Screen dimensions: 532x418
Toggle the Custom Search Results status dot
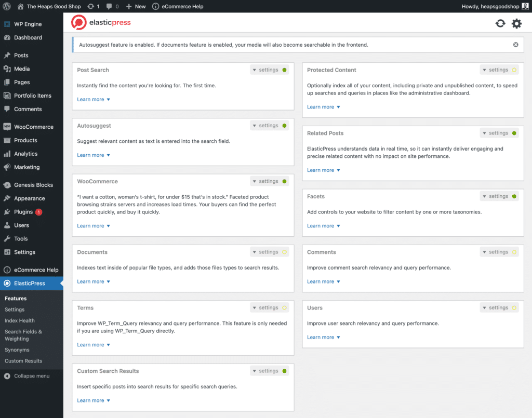pyautogui.click(x=284, y=371)
